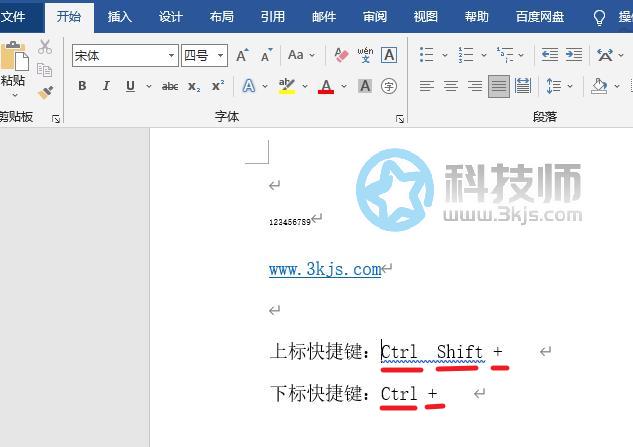The image size is (633, 447).
Task: Open the 四号 font size dropdown
Action: (x=220, y=55)
